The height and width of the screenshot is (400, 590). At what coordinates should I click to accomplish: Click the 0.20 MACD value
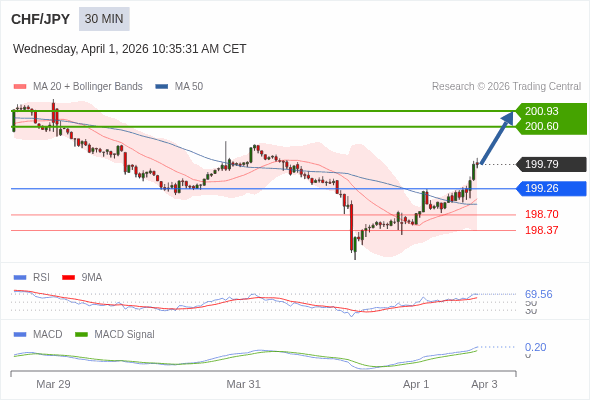pos(535,347)
